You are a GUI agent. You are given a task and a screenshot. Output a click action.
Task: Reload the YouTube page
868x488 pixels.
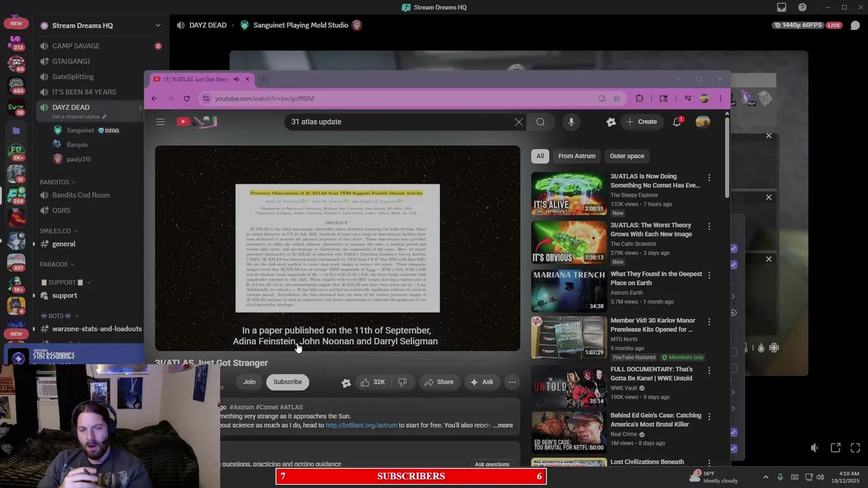coord(186,98)
